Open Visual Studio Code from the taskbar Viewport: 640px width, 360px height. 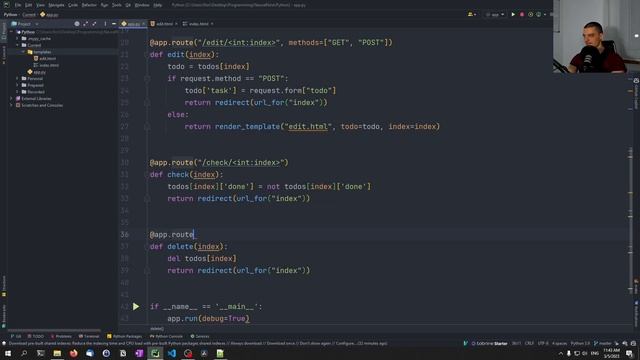pos(172,353)
